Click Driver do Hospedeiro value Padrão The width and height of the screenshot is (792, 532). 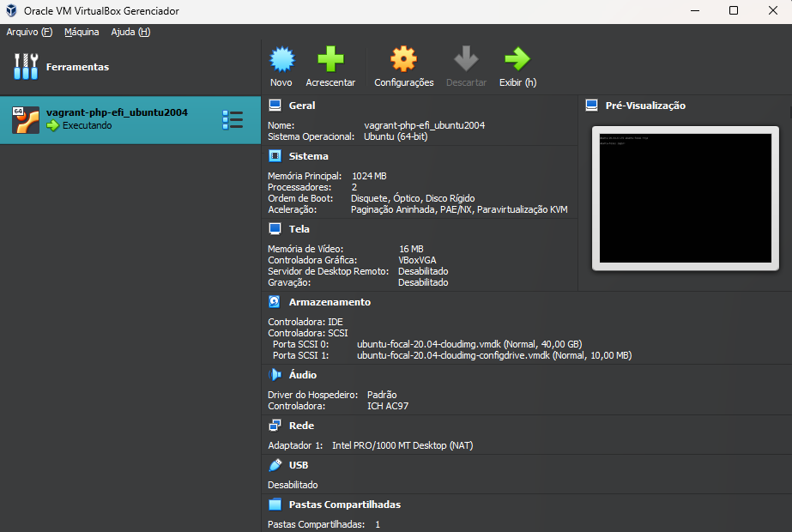[382, 395]
